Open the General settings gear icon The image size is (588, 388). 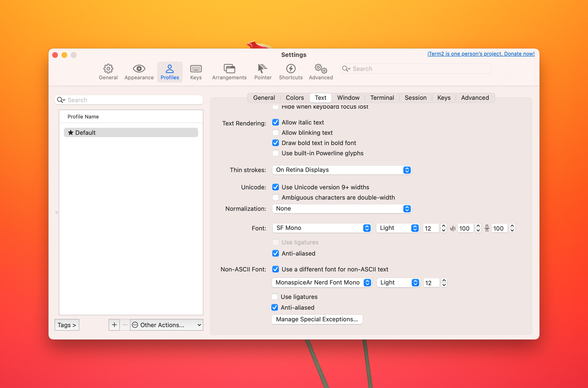(108, 69)
